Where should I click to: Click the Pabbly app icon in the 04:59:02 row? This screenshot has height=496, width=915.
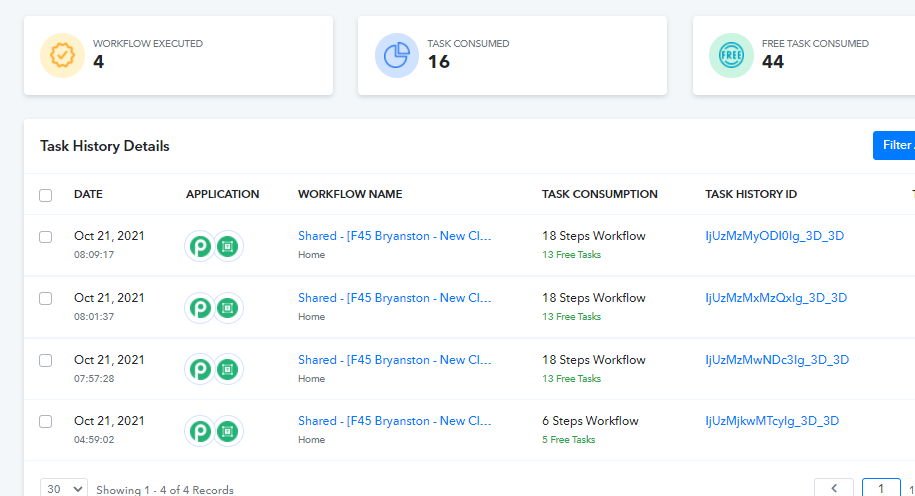tap(200, 431)
